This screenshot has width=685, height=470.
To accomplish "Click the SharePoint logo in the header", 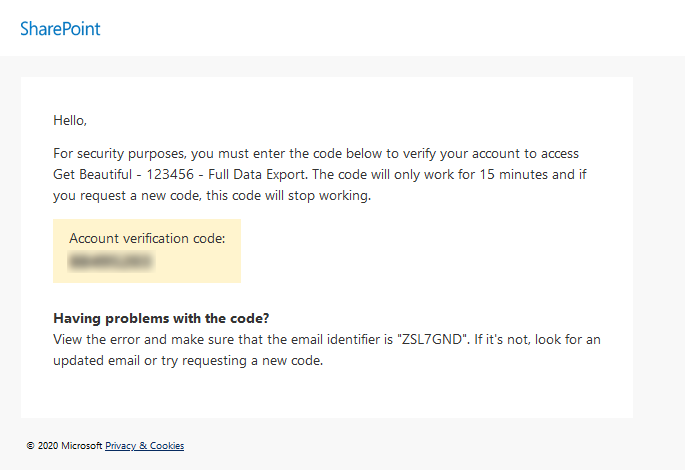I will pos(60,29).
